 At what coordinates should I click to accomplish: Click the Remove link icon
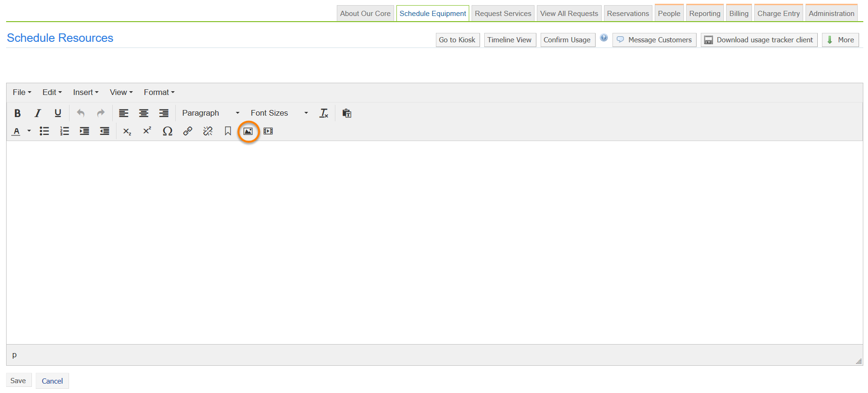point(208,131)
